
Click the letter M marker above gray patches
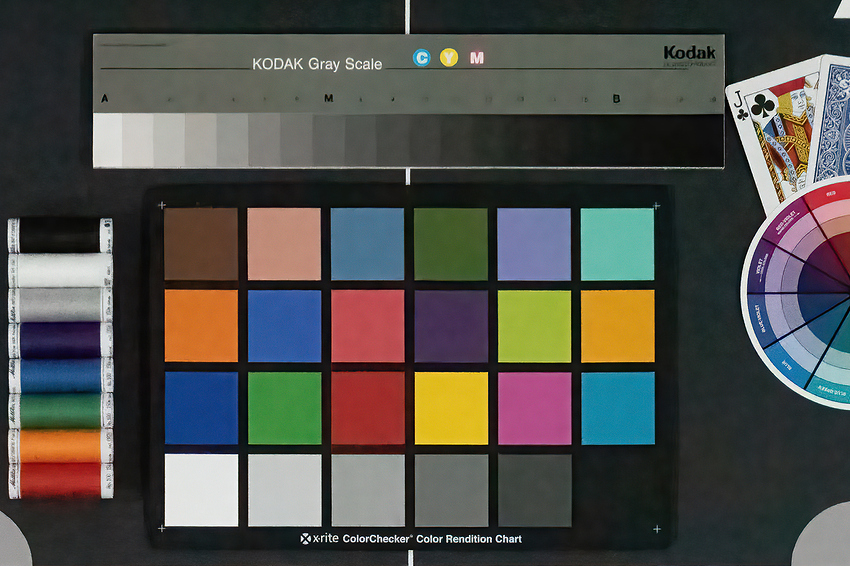[329, 98]
